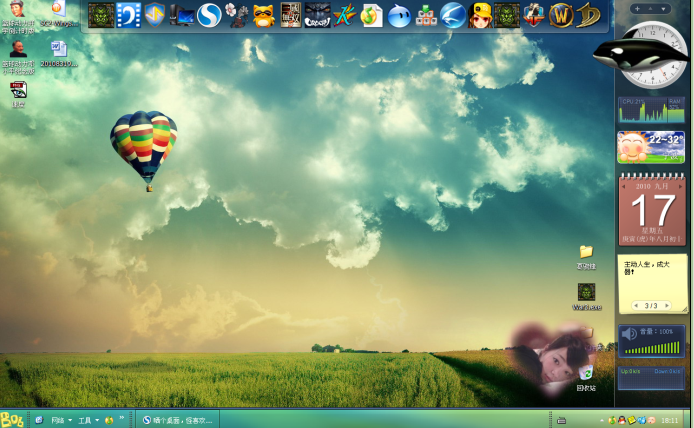Image resolution: width=694 pixels, height=428 pixels.
Task: Click the taskbar clock showing 18:11
Action: (x=670, y=420)
